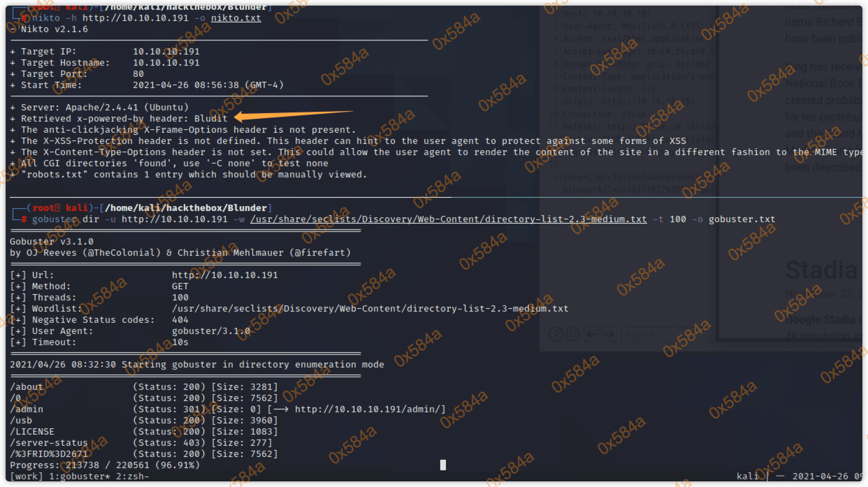
Task: Click the back arrow button behind terminal
Action: [592, 334]
